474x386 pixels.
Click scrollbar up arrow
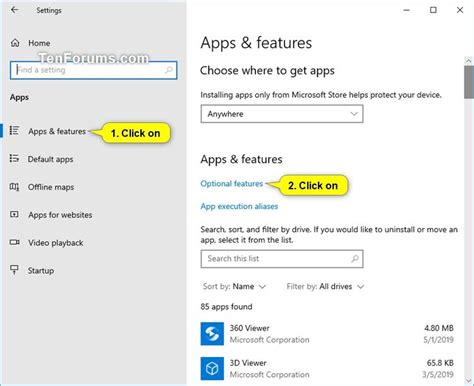469,61
